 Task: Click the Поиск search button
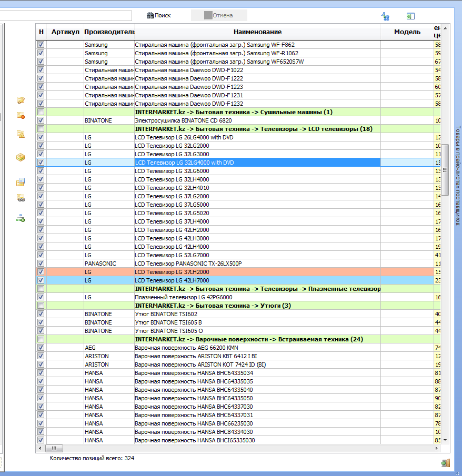click(158, 15)
